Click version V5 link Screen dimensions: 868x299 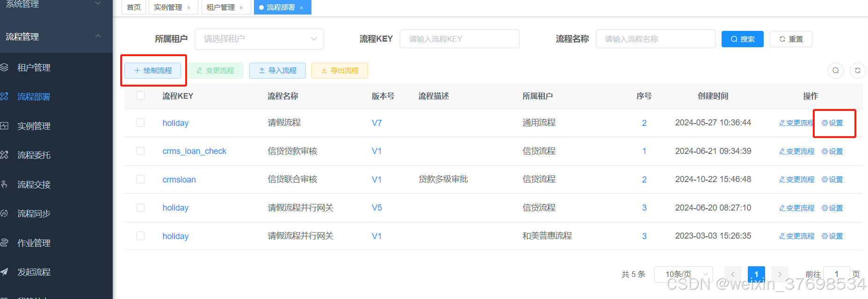tap(377, 208)
